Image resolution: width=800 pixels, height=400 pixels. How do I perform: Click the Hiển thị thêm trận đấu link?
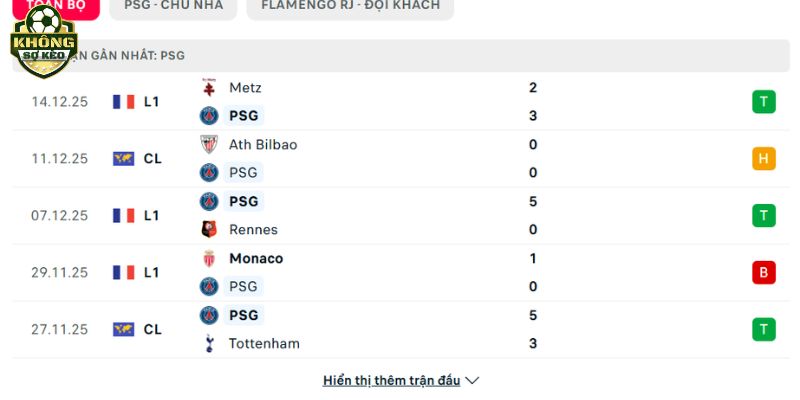[x=391, y=380]
